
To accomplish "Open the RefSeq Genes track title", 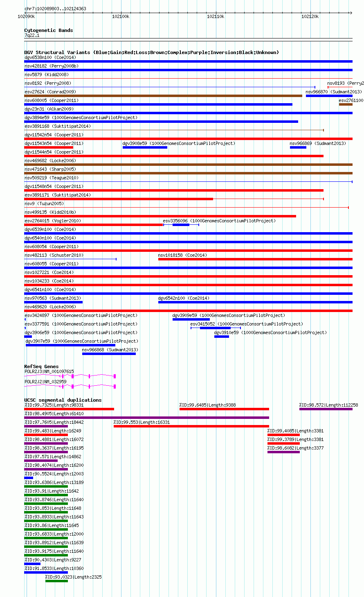I will tap(41, 366).
